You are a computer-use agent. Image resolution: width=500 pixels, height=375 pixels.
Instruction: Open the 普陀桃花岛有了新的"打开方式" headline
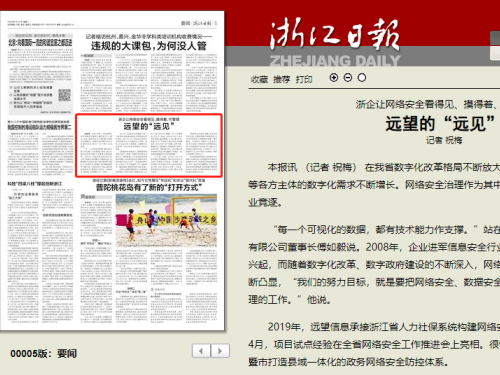(149, 187)
